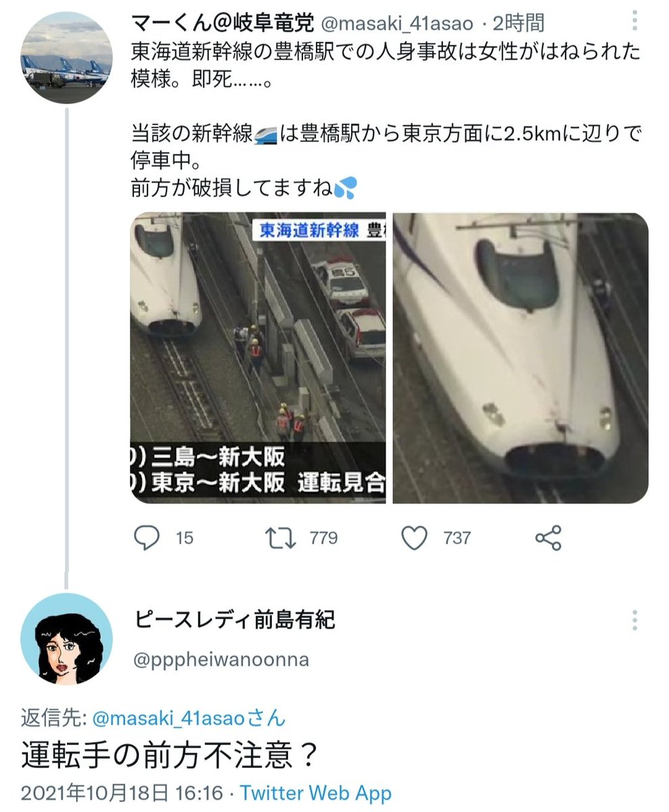The image size is (669, 812).
Task: Click the ピースレディ前島有紀 display name
Action: click(234, 619)
